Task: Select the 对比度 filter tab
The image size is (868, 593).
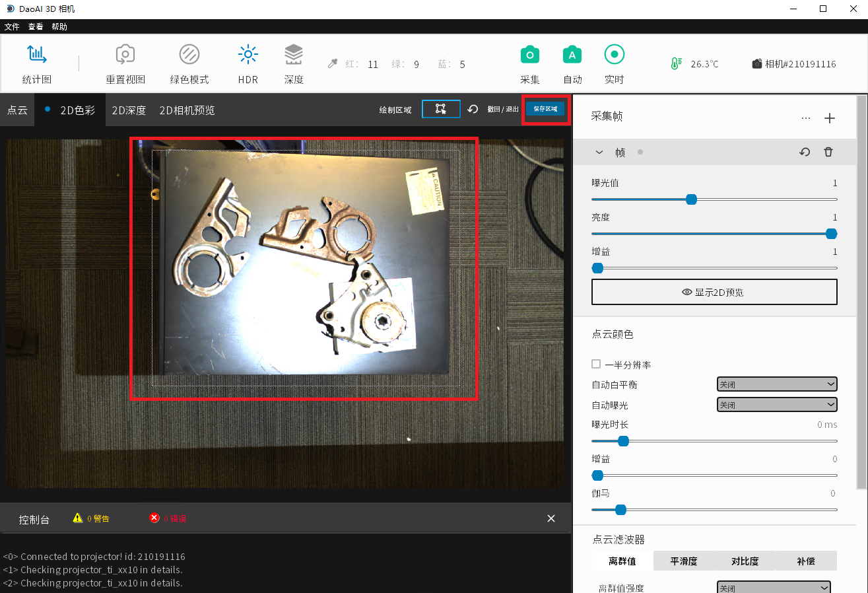Action: pyautogui.click(x=745, y=561)
